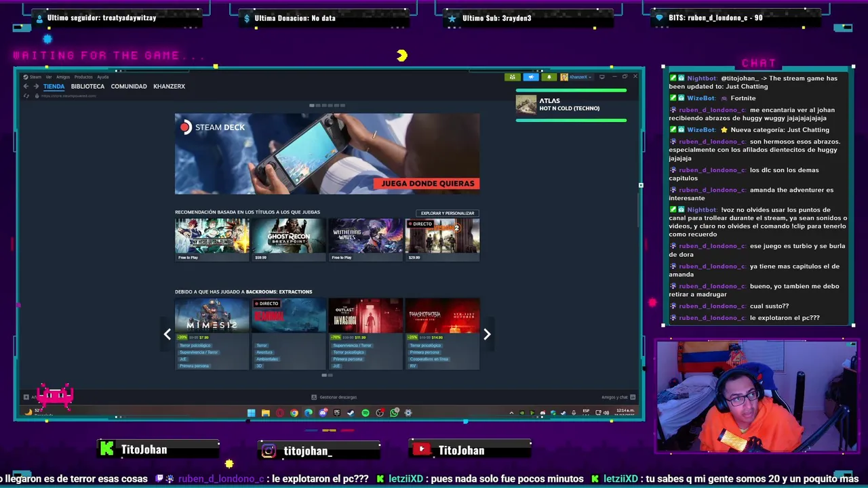Open Wuthering Waves game card

click(366, 239)
